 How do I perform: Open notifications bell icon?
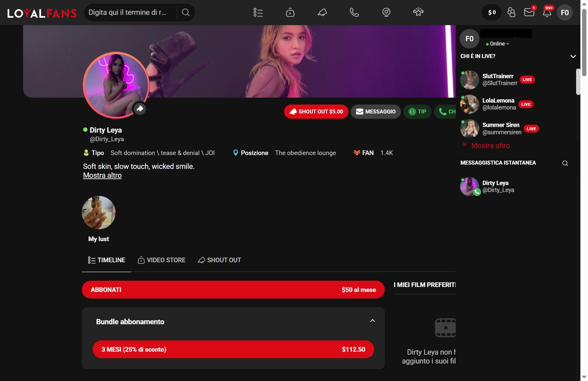(547, 13)
